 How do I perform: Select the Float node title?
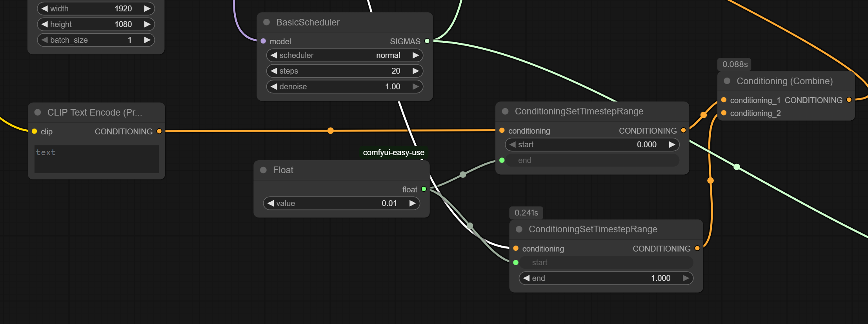pos(283,170)
